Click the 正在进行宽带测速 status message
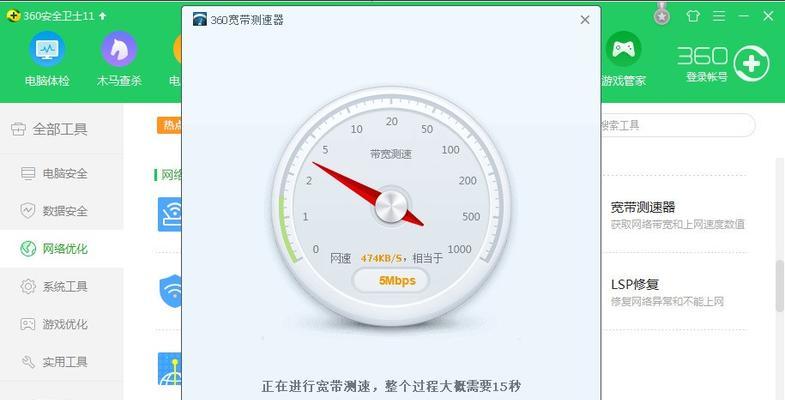This screenshot has width=785, height=400. (391, 386)
